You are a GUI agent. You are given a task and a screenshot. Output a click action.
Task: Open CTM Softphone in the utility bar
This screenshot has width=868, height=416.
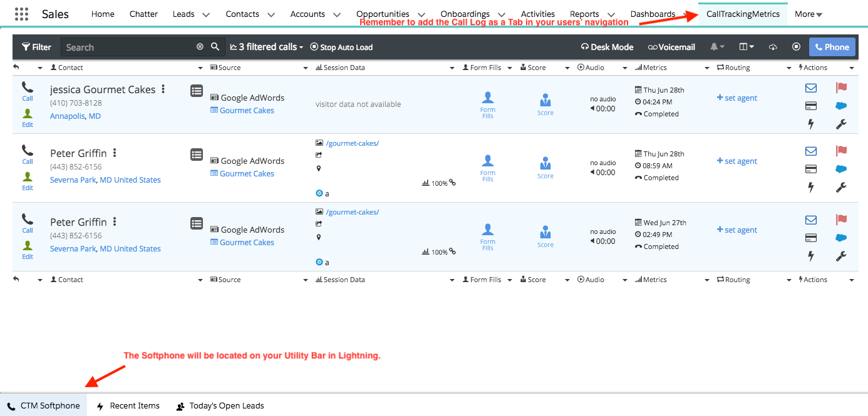(x=44, y=405)
